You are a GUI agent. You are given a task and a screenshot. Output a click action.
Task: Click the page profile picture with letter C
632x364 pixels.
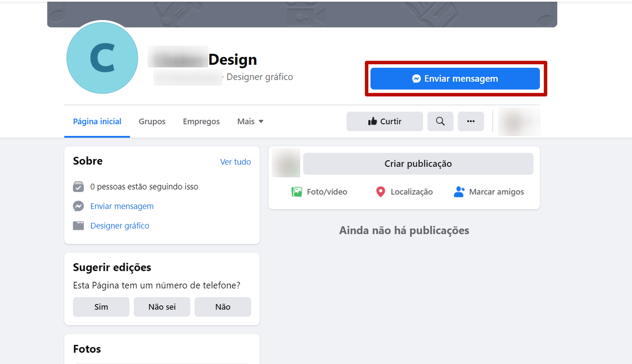[x=103, y=58]
